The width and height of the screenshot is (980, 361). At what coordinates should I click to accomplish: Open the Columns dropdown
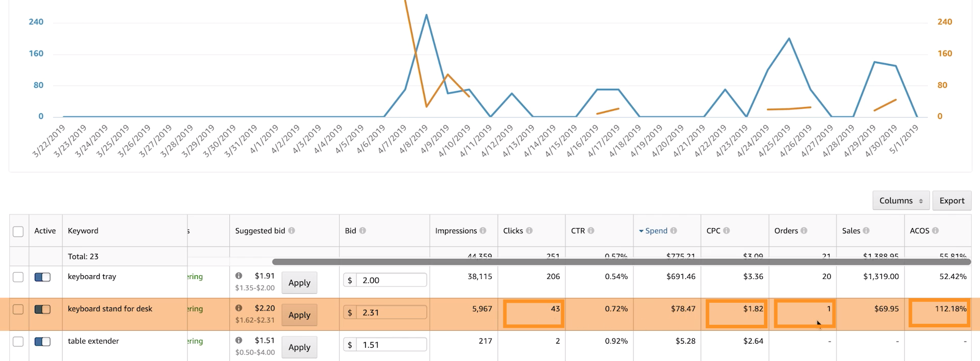(x=900, y=201)
